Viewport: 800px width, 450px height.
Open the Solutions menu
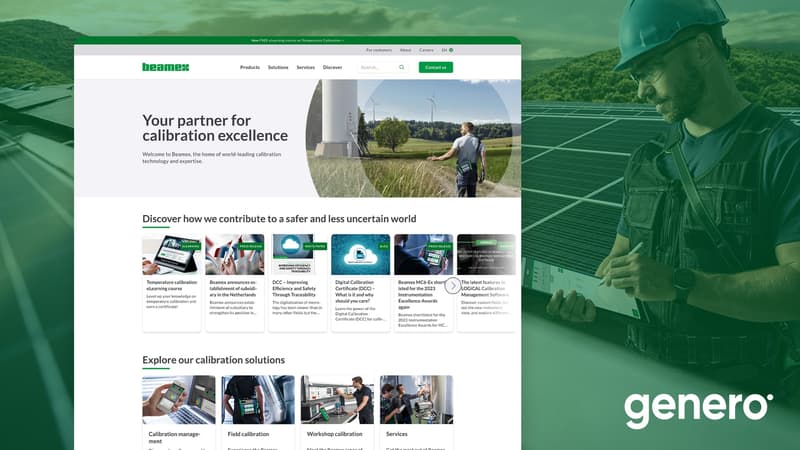pyautogui.click(x=278, y=67)
